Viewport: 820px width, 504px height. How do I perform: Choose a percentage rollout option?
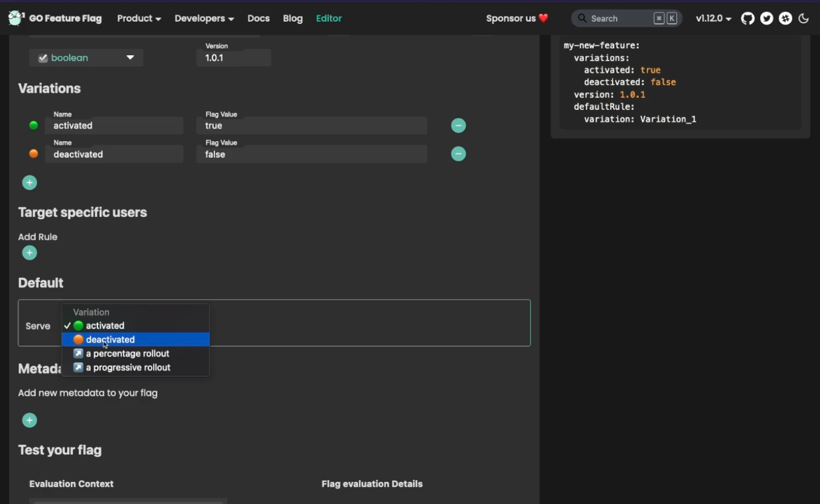point(128,354)
